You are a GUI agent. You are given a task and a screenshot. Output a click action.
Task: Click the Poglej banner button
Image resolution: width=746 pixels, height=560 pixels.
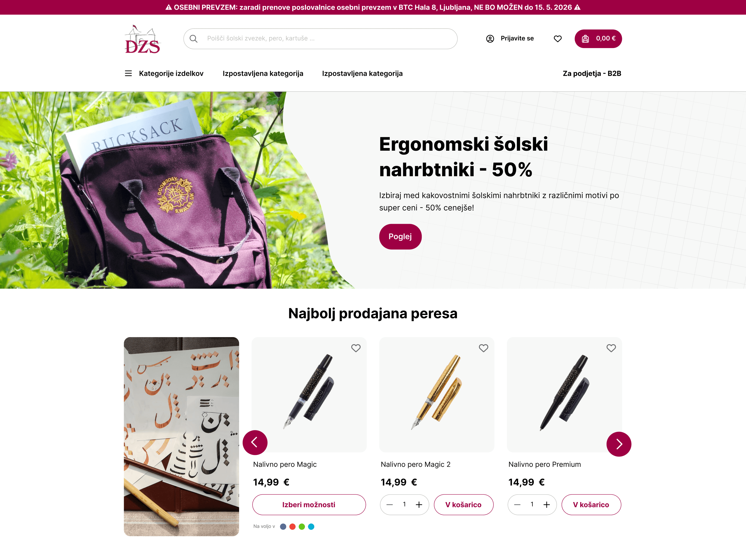pos(400,236)
